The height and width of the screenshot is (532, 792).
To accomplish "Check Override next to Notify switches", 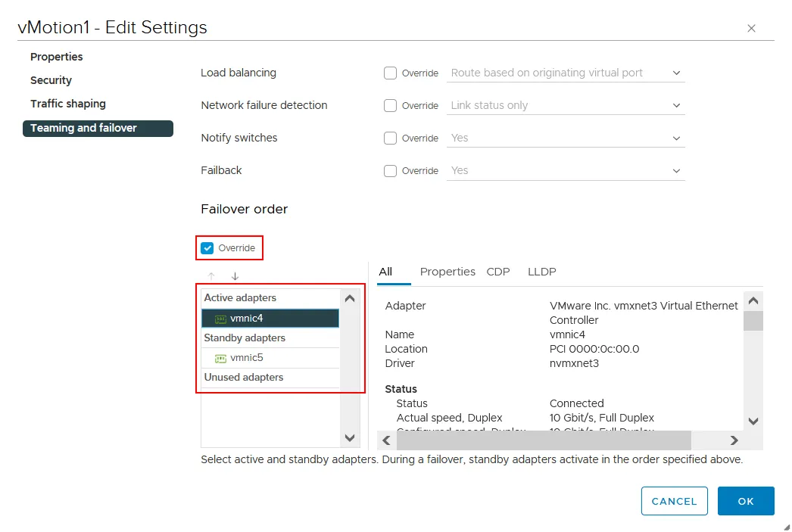I will click(x=390, y=138).
